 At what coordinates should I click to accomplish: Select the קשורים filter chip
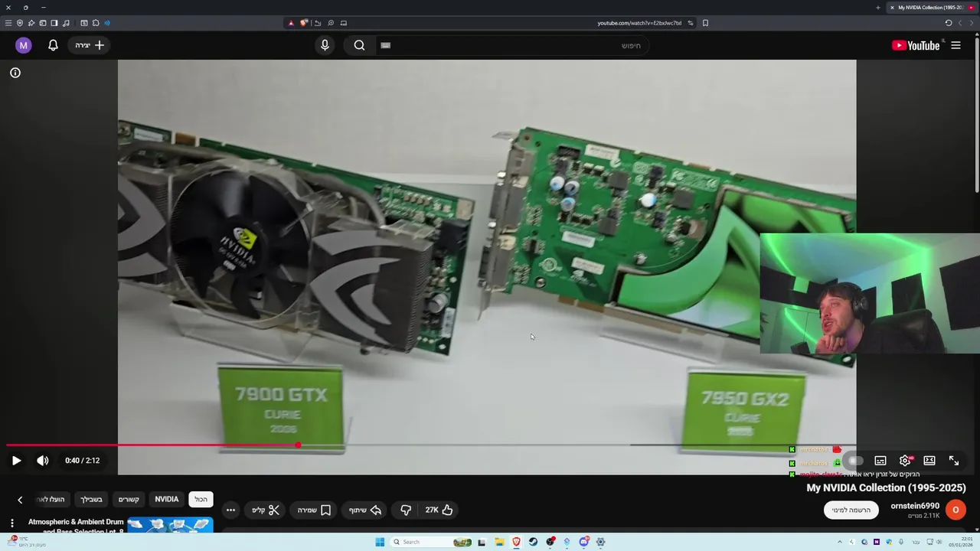pyautogui.click(x=129, y=499)
